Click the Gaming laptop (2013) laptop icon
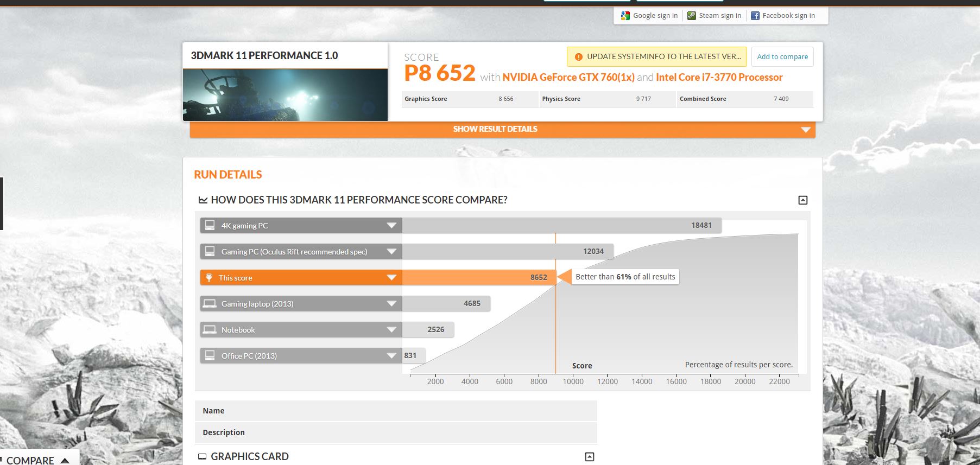980x465 pixels. tap(209, 303)
